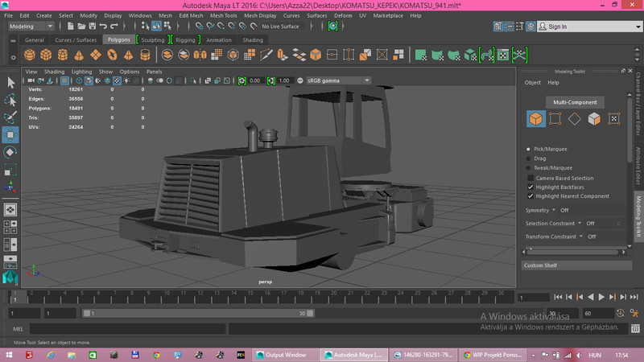Uncheck Highlight Backfaces
The height and width of the screenshot is (362, 644).
coord(530,187)
